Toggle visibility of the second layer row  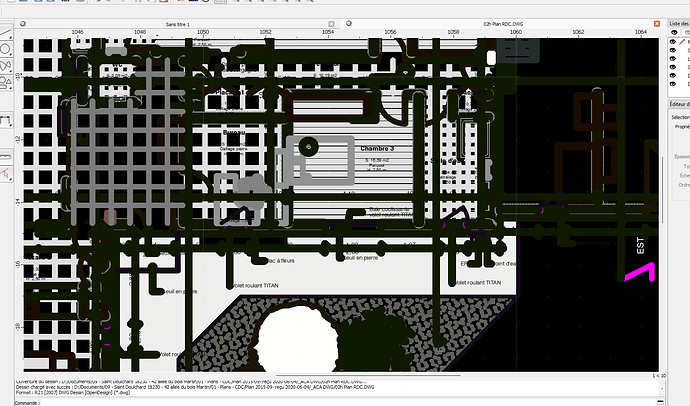tap(673, 50)
